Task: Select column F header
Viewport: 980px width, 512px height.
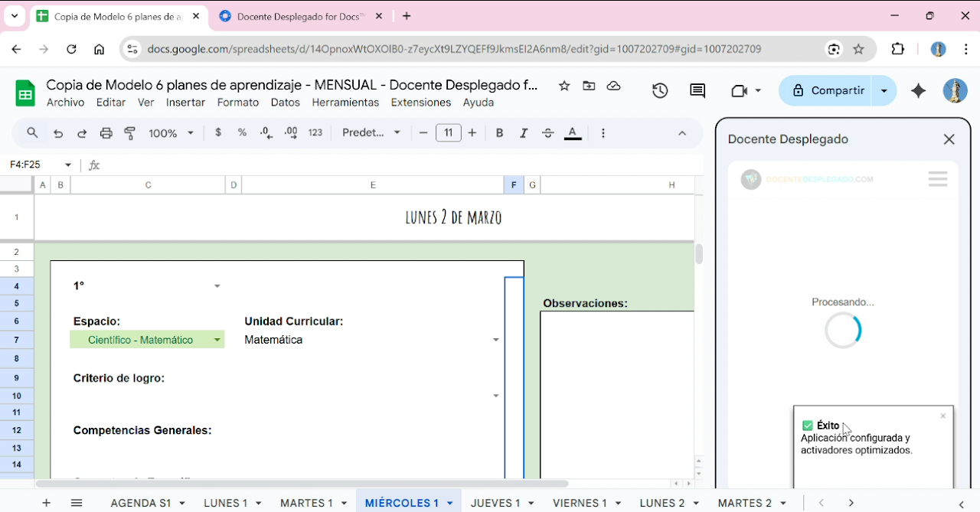Action: click(513, 184)
